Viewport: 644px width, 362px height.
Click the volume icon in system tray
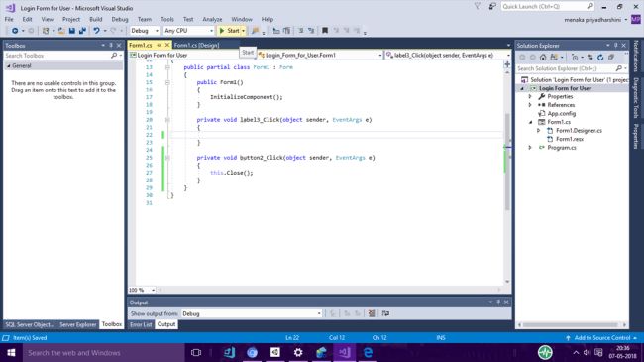pyautogui.click(x=587, y=352)
